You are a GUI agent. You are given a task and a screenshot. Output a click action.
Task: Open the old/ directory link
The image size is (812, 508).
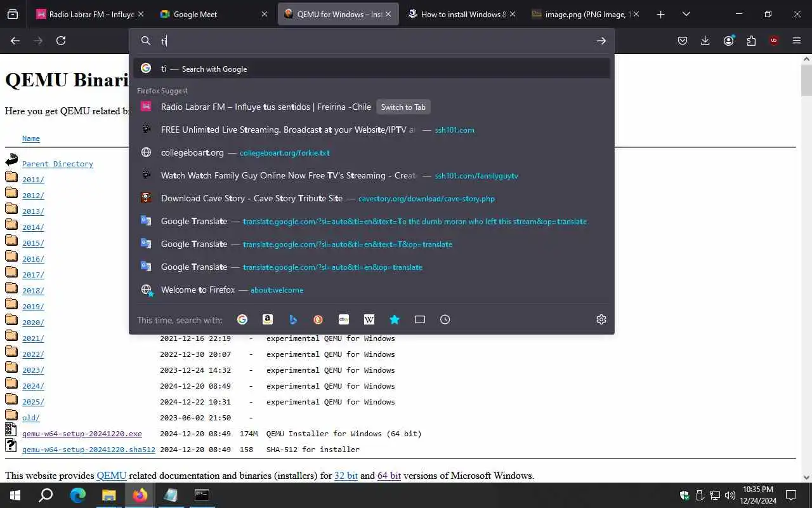tap(31, 418)
